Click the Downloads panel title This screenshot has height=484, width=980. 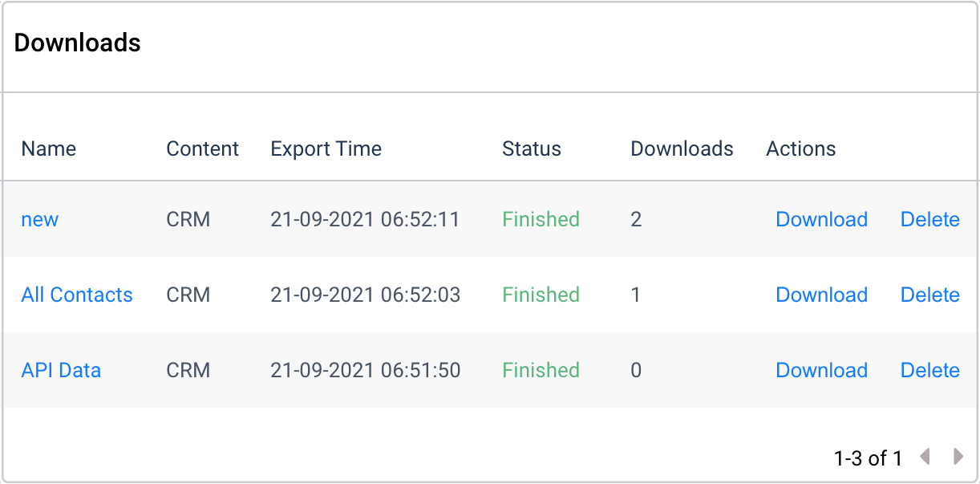click(76, 43)
